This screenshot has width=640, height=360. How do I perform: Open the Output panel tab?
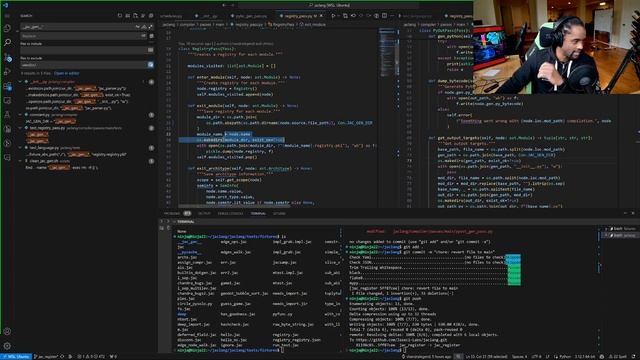tap(204, 213)
